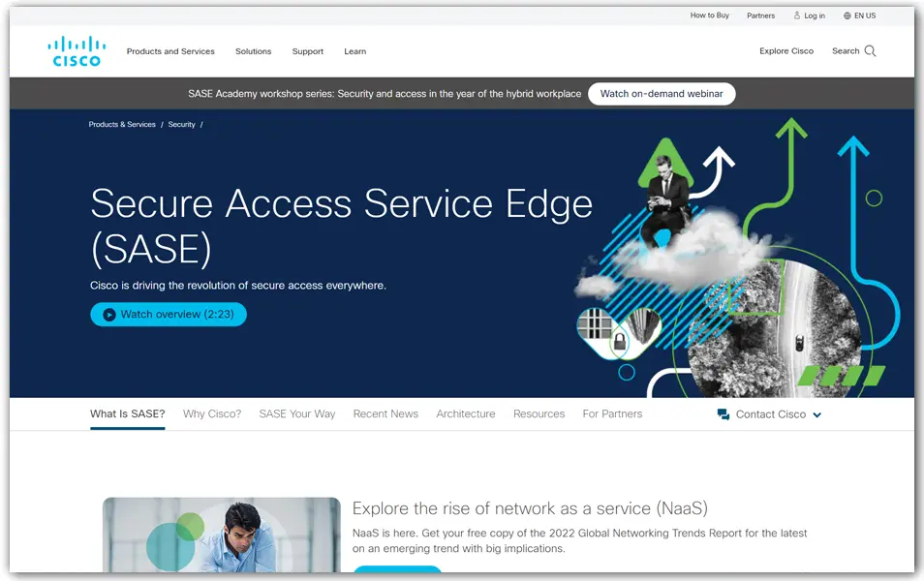Viewport: 924px width, 581px height.
Task: Open the Learn menu
Action: pos(354,51)
